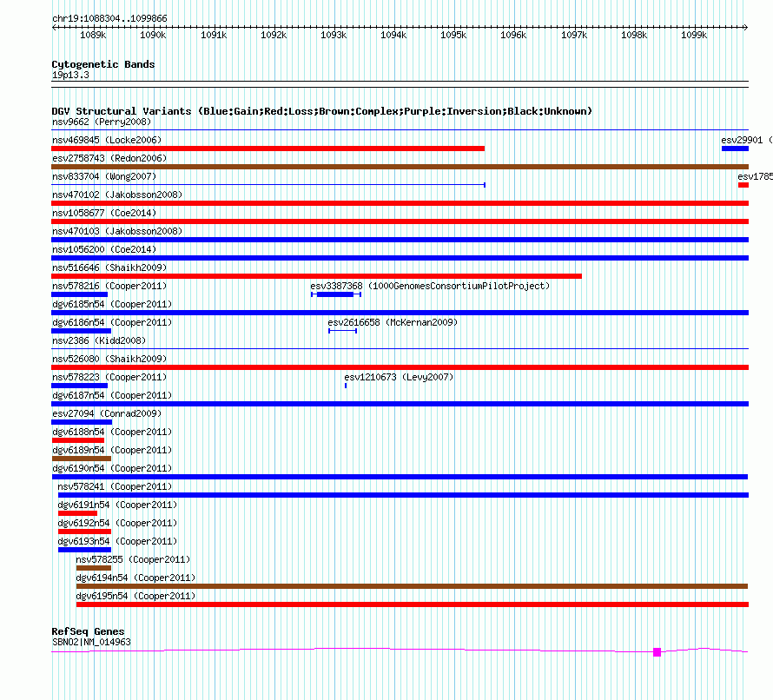
Task: Click the RefSeq Genes track title
Action: [88, 631]
